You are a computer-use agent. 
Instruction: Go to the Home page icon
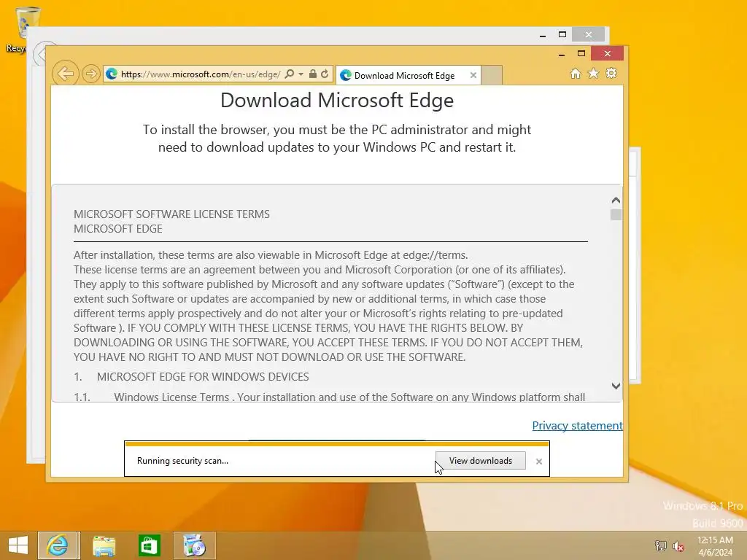576,74
